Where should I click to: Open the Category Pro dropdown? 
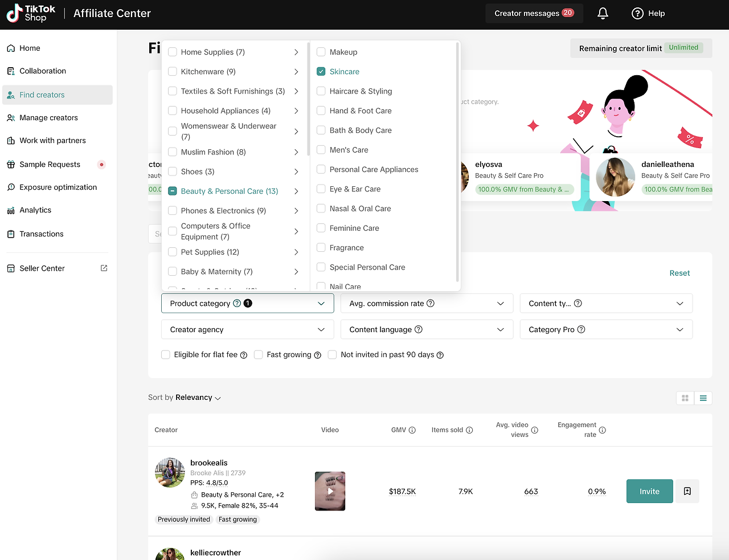pyautogui.click(x=606, y=329)
